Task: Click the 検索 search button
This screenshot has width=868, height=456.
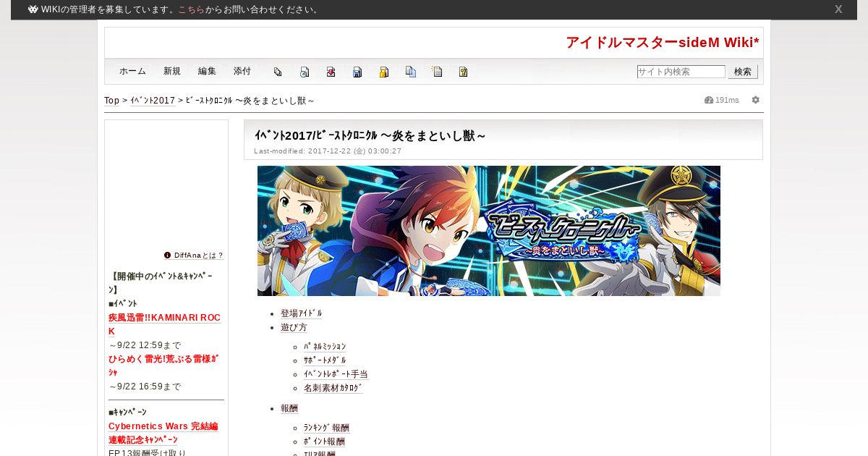Action: [x=743, y=72]
